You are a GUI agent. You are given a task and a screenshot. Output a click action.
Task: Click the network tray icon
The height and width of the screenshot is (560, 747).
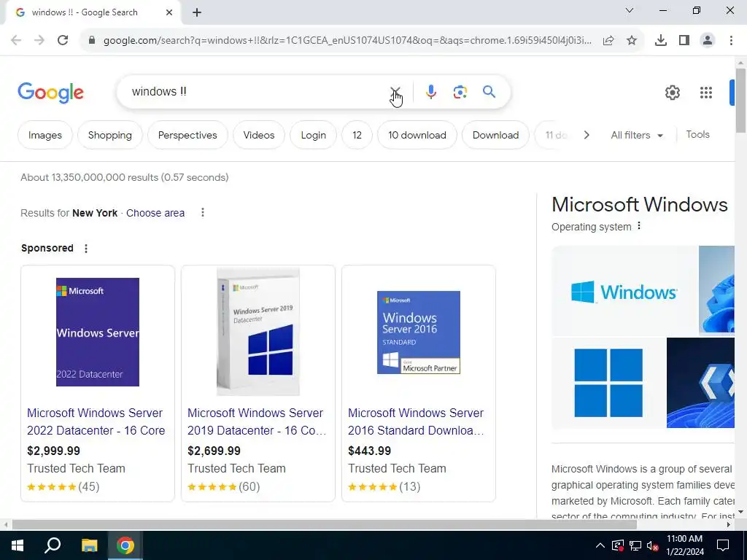[x=635, y=545]
